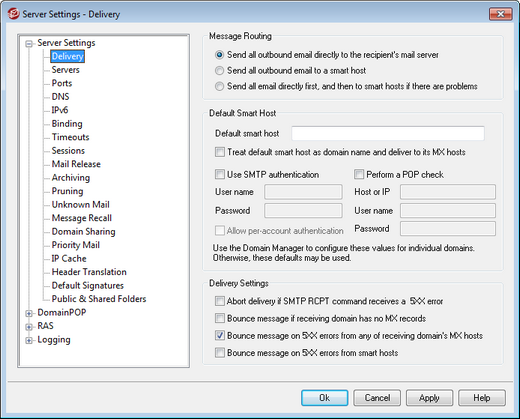The image size is (520, 419).
Task: Choose direct first then smart hosts option
Action: [x=219, y=86]
